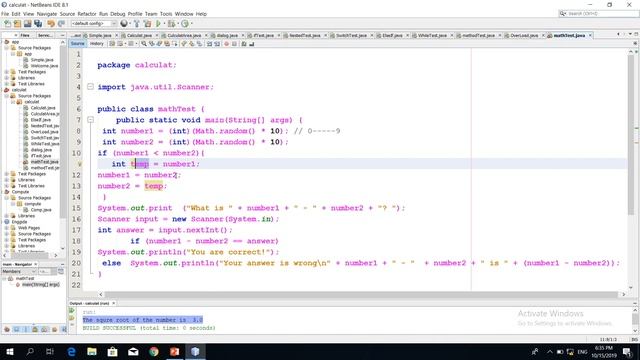Open the Debug menu
This screenshot has height=360, width=640.
coord(118,14)
